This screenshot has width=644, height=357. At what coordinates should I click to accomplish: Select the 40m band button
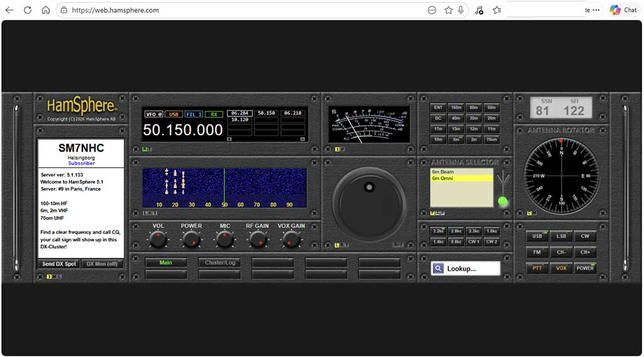click(x=456, y=118)
